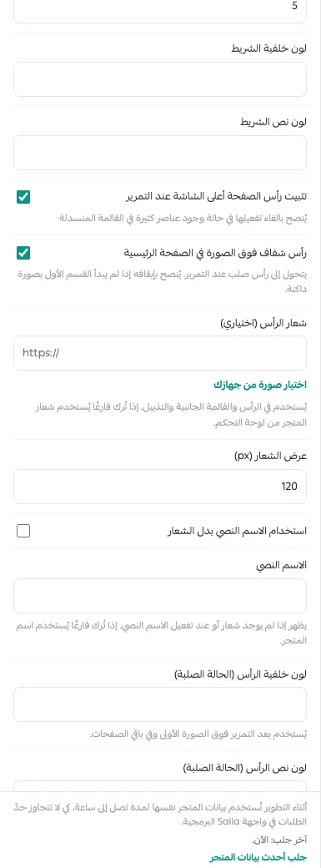
Task: Select the logo width field containing 120
Action: click(160, 487)
